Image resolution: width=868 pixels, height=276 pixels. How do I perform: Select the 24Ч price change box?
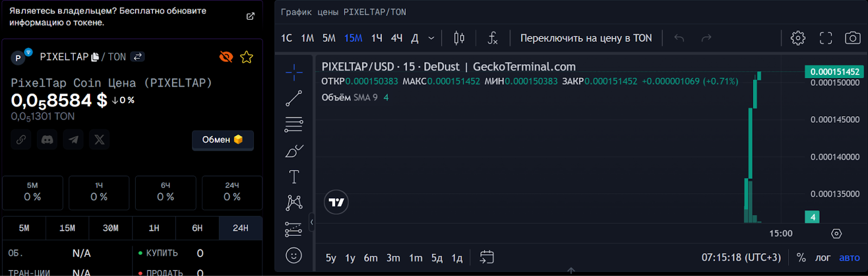[x=232, y=192]
